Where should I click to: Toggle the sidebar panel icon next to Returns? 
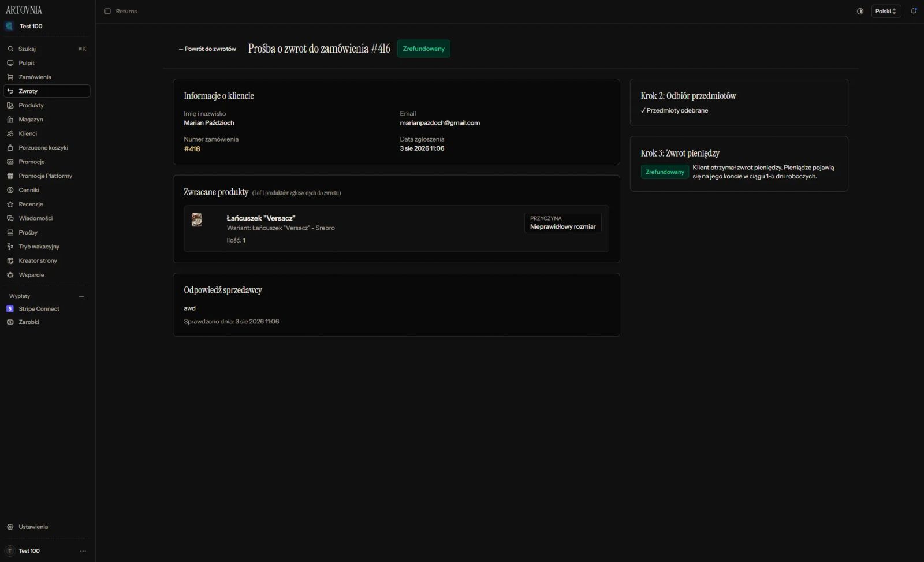(x=107, y=11)
